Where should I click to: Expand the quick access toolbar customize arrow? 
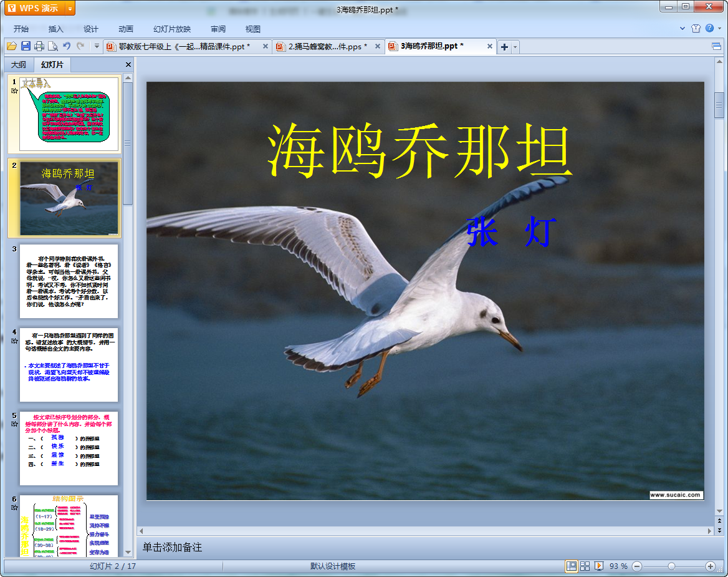tap(97, 46)
